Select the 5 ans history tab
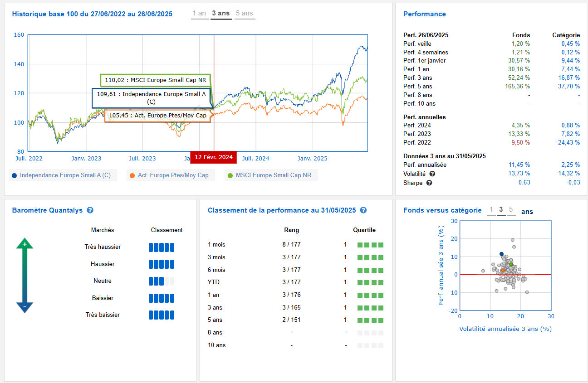The height and width of the screenshot is (383, 588). pos(245,14)
